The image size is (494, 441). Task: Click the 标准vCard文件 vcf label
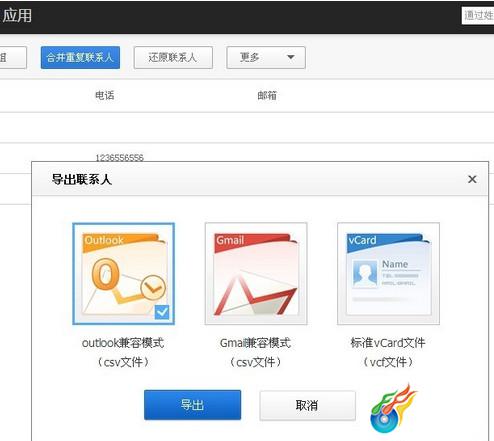[x=388, y=352]
